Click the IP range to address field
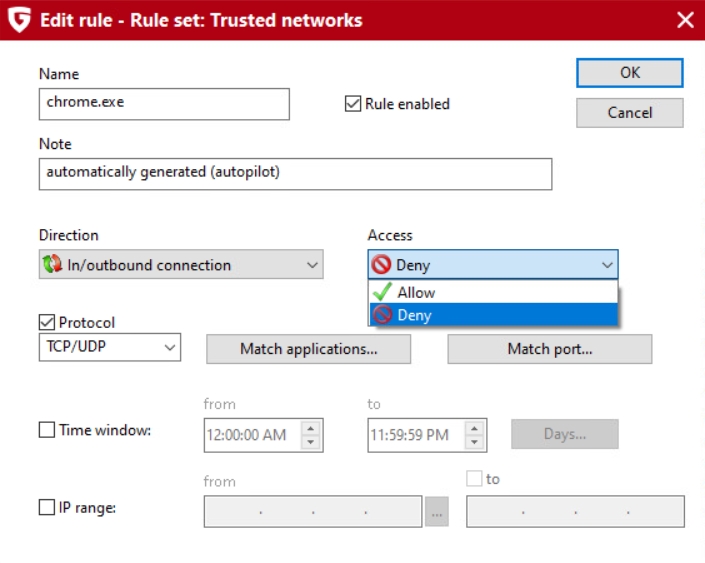 coord(576,511)
